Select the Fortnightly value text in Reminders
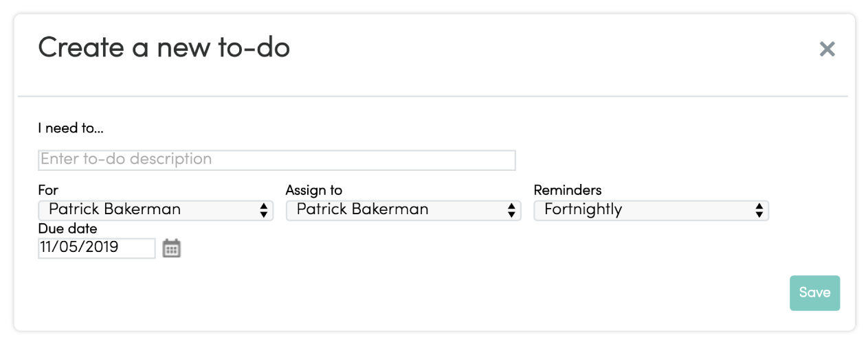 click(x=583, y=210)
